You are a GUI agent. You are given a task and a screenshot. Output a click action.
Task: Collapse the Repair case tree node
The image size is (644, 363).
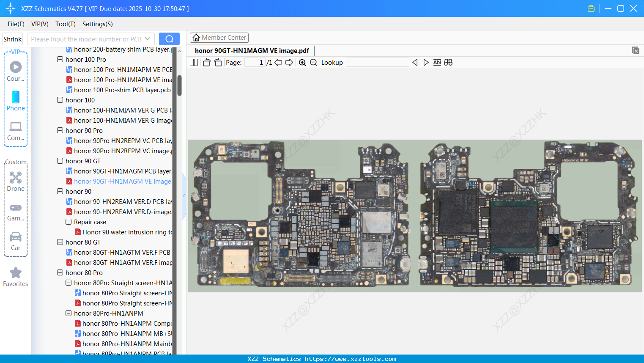pyautogui.click(x=69, y=222)
